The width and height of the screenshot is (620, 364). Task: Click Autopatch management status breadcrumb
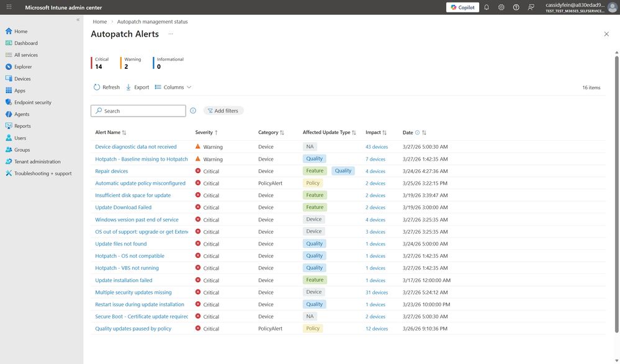[x=152, y=22]
